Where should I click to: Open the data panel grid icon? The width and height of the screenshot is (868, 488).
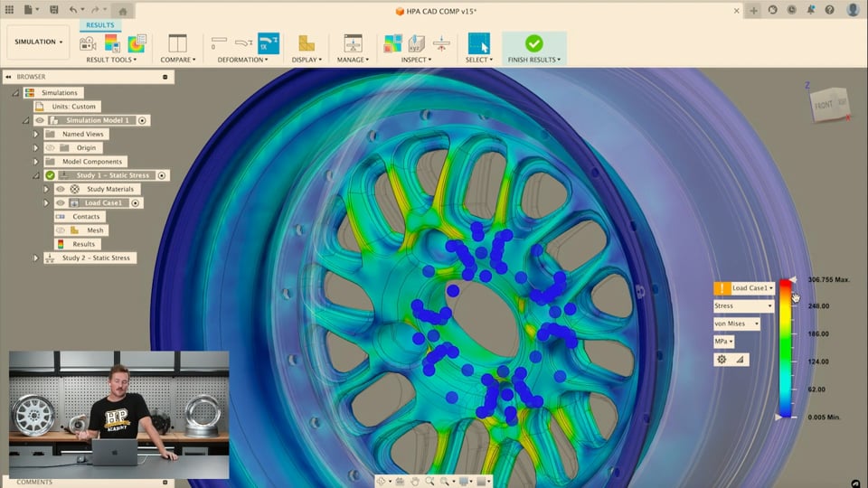9,9
